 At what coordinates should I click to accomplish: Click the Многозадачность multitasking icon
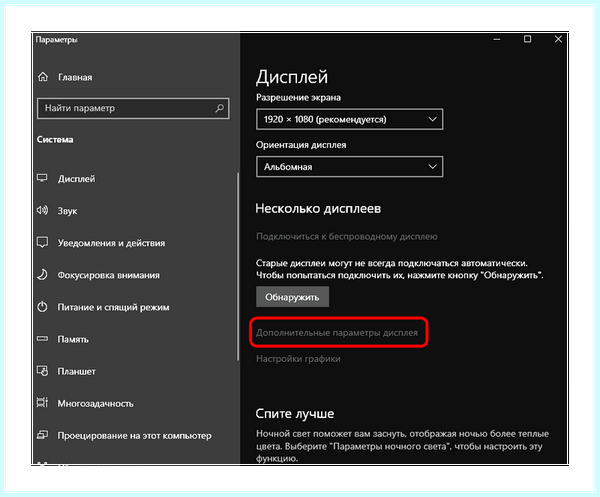click(42, 402)
